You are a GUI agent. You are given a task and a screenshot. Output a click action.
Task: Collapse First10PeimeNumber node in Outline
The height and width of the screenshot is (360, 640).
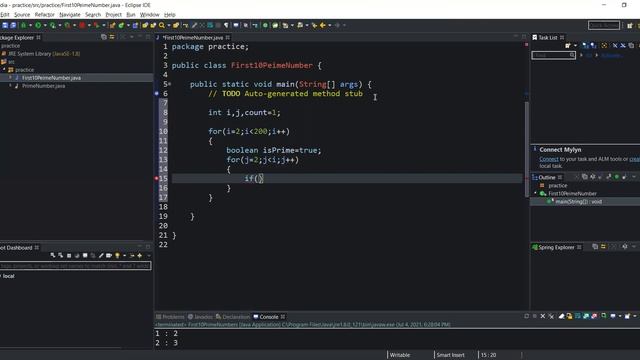pyautogui.click(x=536, y=193)
